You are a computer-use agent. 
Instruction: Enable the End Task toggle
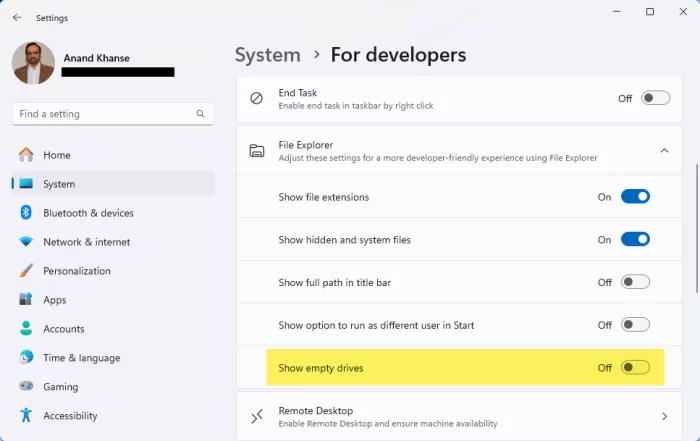pyautogui.click(x=655, y=98)
